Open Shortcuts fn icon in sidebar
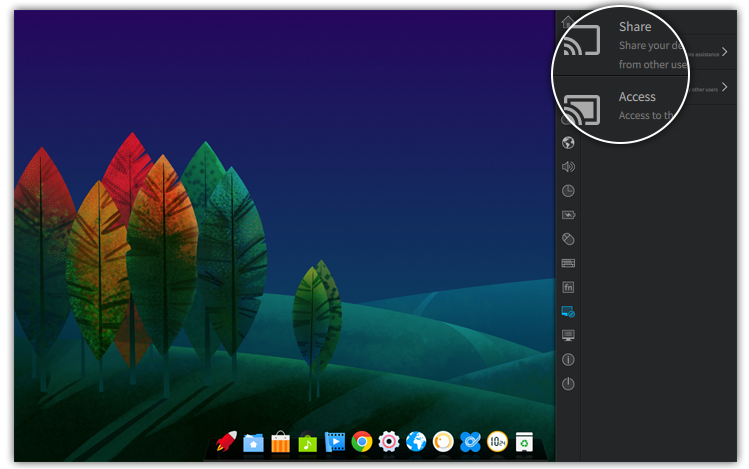This screenshot has height=469, width=749. click(568, 287)
